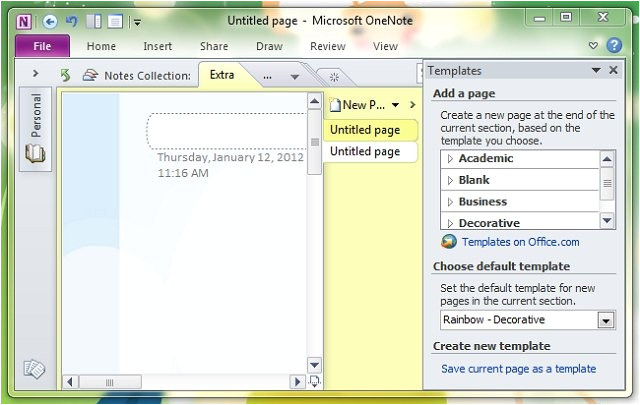Image resolution: width=640 pixels, height=405 pixels.
Task: Click the horizontal scrollbar thumb
Action: pos(110,382)
